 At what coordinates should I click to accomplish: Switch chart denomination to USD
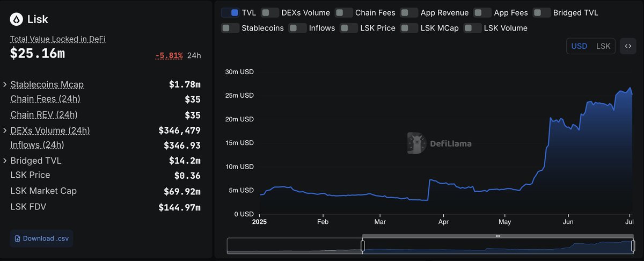point(579,46)
